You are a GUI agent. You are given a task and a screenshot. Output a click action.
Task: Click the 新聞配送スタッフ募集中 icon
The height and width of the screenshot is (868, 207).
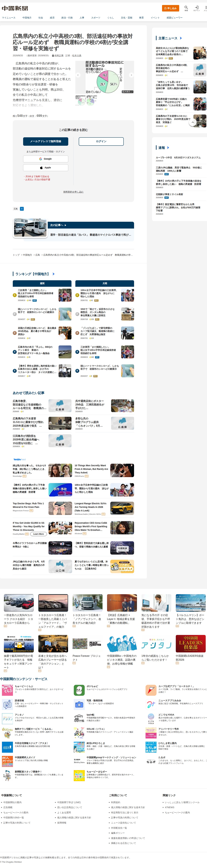pyautogui.click(x=7, y=775)
